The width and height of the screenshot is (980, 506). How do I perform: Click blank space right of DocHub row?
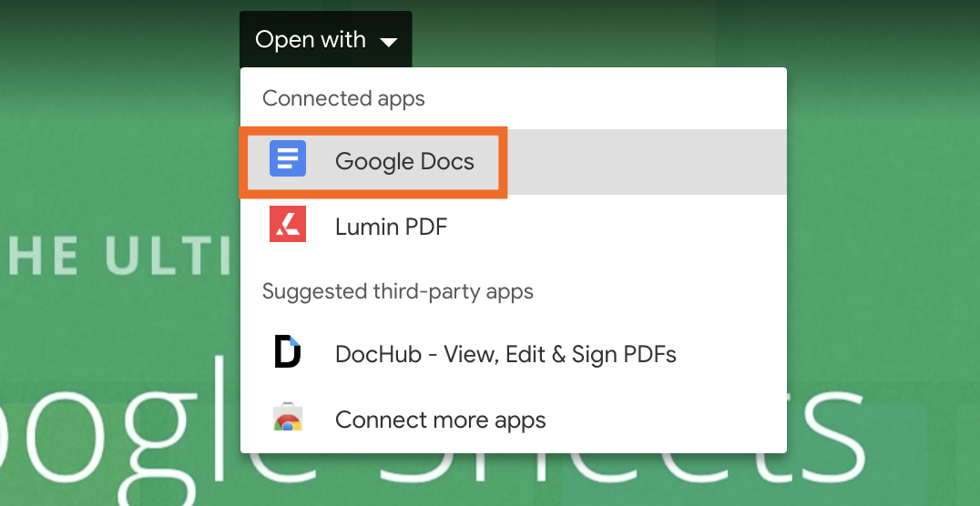coord(733,353)
